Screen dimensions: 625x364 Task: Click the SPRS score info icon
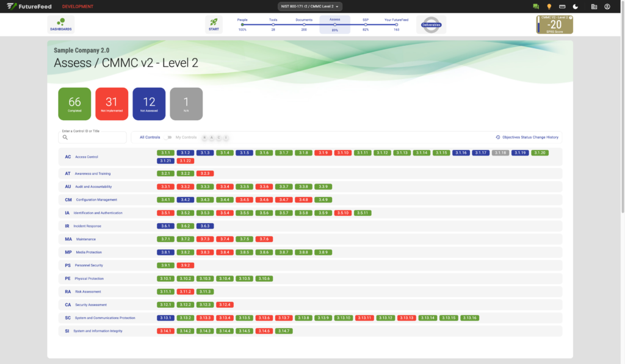[x=571, y=18]
